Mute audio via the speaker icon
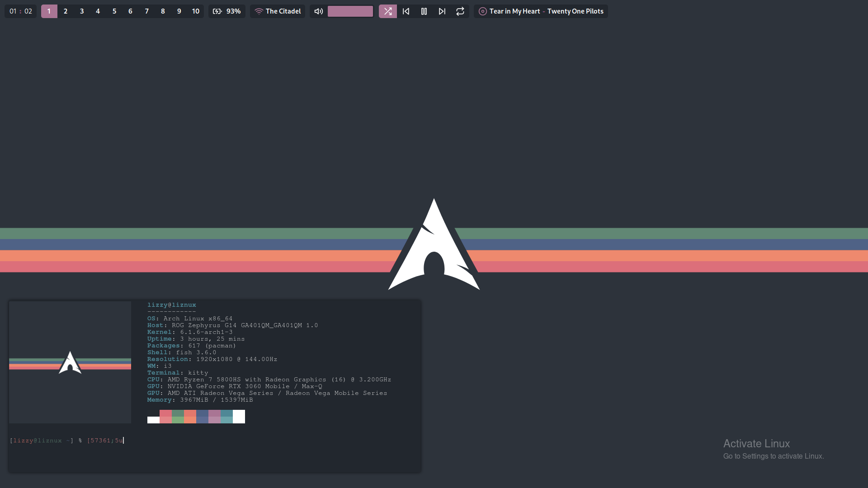 pyautogui.click(x=318, y=11)
